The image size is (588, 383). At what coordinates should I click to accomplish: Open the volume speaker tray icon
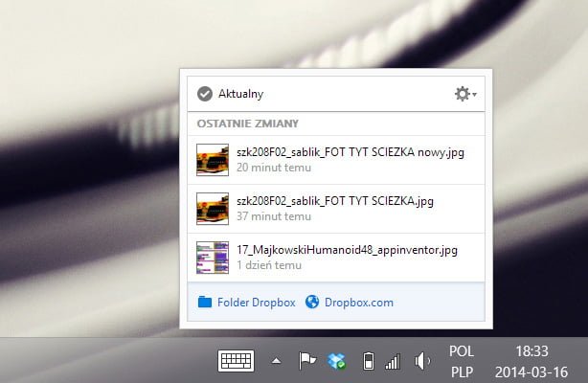[x=422, y=361]
